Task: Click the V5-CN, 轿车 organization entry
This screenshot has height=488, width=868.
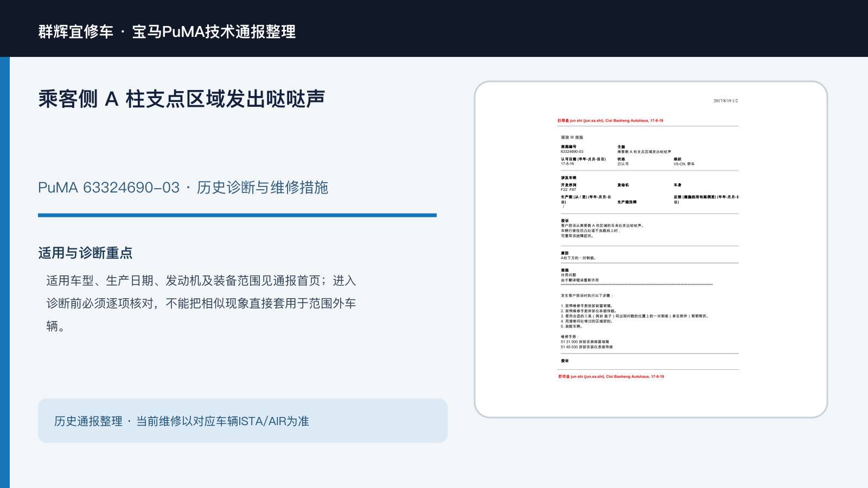Action: click(684, 164)
